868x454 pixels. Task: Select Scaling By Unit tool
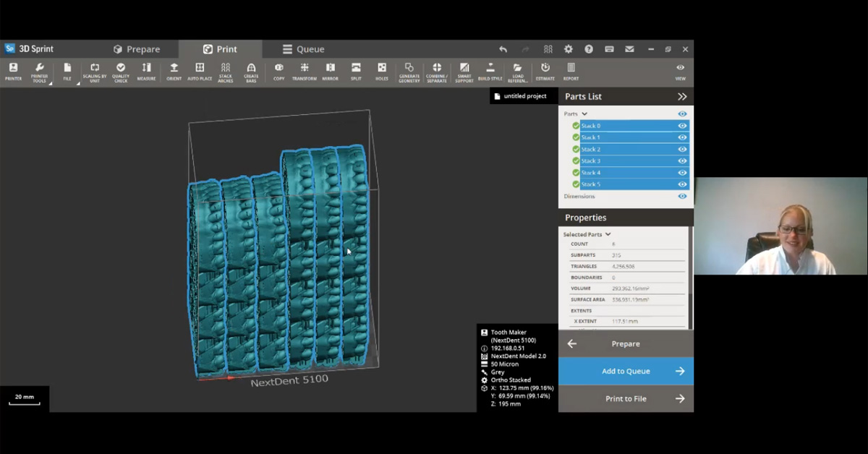[95, 72]
